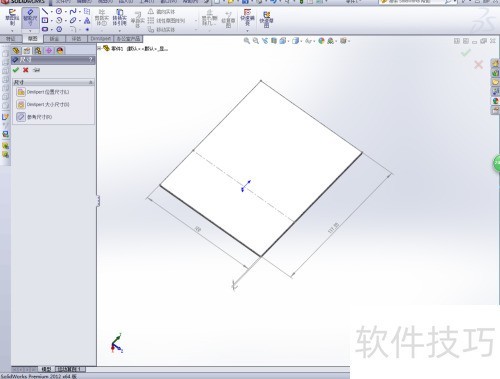The width and height of the screenshot is (500, 379).
Task: Click the SolidWorks Help search box
Action: (412, 2)
